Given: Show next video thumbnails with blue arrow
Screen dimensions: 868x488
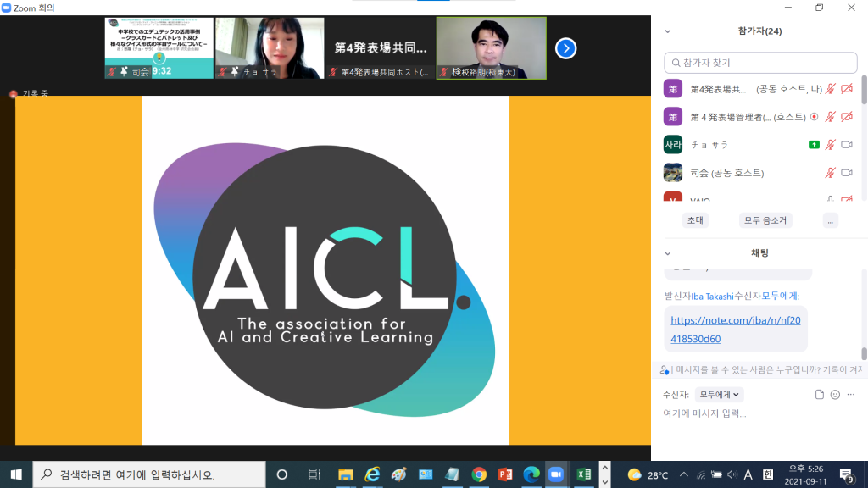Looking at the screenshot, I should click(x=565, y=48).
